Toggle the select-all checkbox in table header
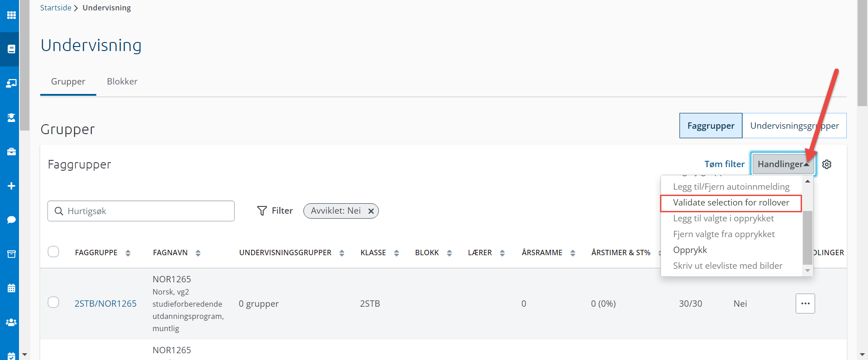This screenshot has height=360, width=868. coord(53,252)
